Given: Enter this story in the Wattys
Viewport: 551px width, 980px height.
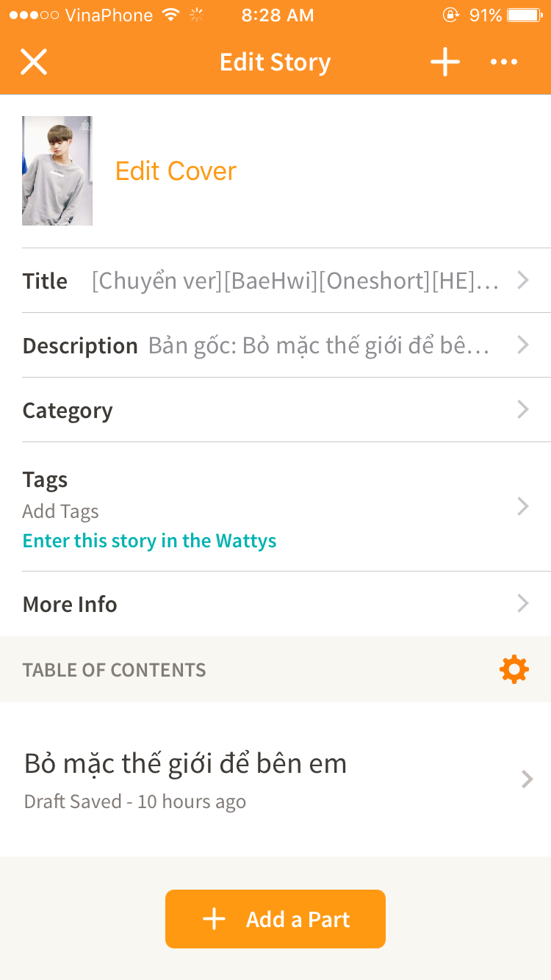Looking at the screenshot, I should (150, 541).
